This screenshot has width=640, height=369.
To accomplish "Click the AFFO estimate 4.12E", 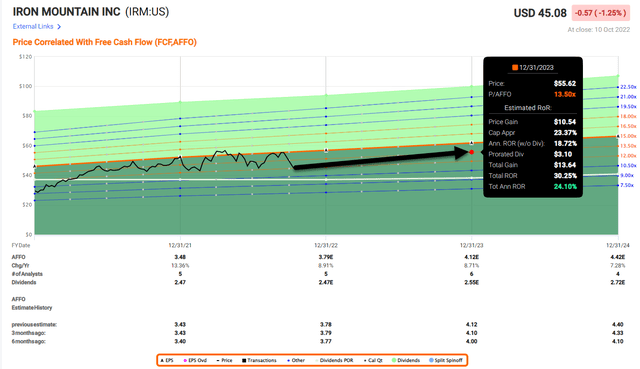I will pos(471,257).
